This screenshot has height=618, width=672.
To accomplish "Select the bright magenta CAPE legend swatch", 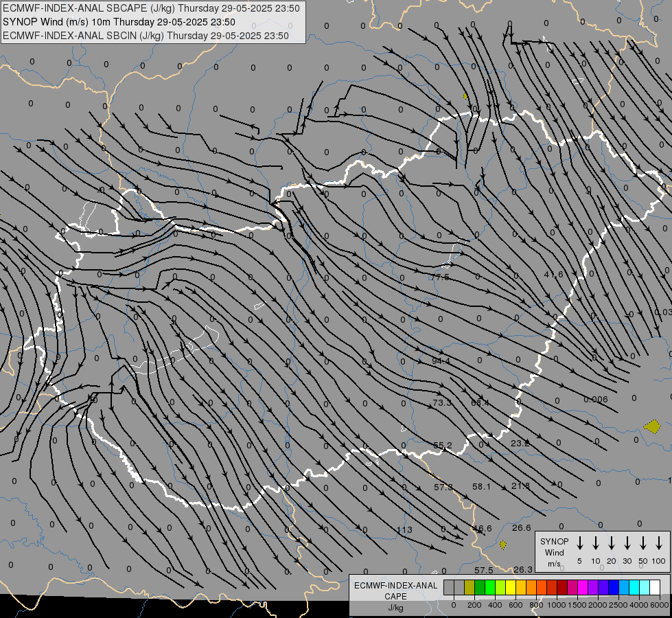I will 583,587.
